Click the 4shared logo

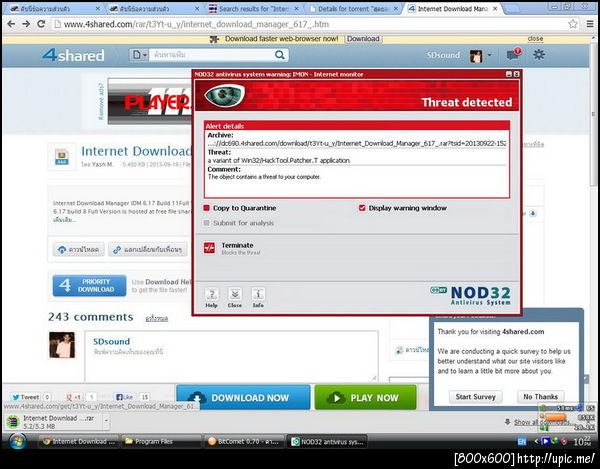point(73,55)
